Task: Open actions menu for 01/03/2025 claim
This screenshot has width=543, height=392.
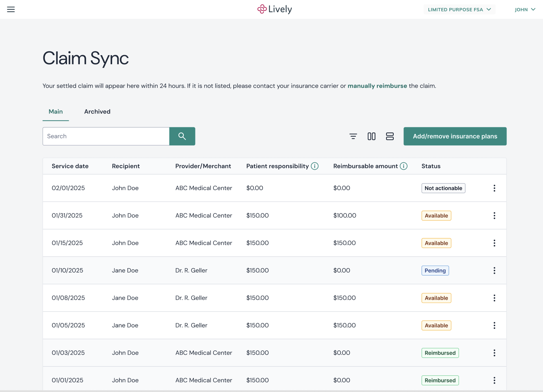Action: click(494, 353)
